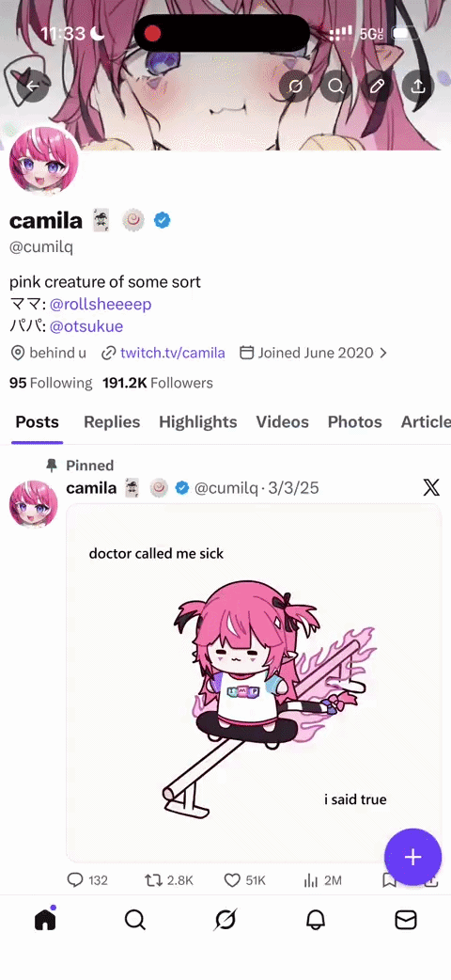Switch to the Highlights tab

pos(198,422)
